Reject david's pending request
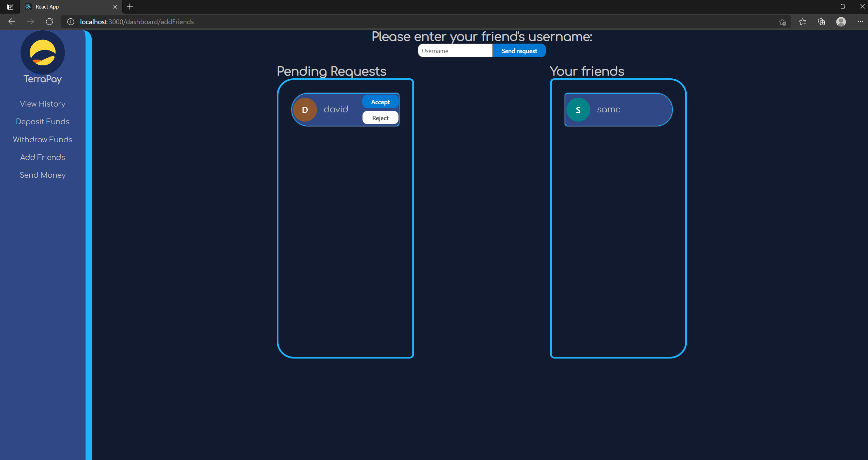 pyautogui.click(x=380, y=118)
